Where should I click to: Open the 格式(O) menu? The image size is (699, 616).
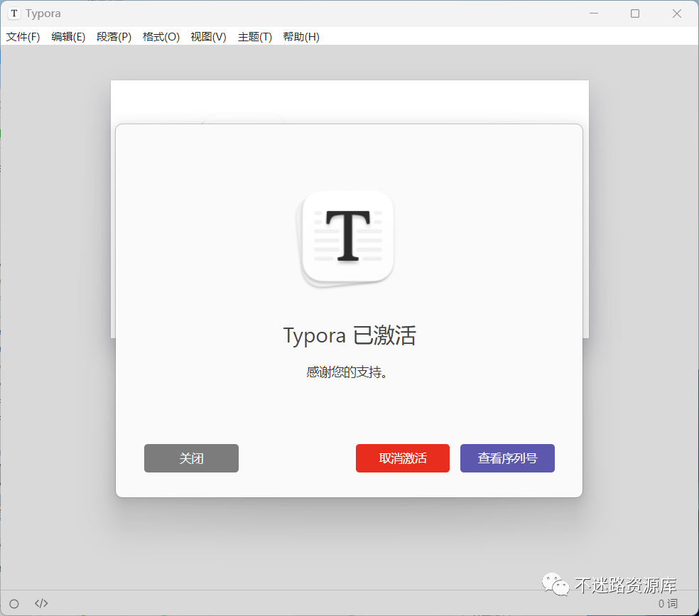pos(161,36)
